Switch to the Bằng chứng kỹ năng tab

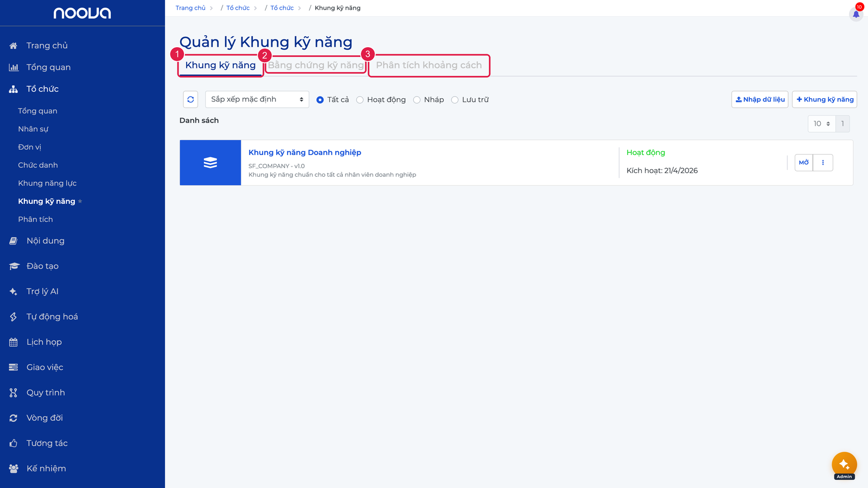click(316, 65)
